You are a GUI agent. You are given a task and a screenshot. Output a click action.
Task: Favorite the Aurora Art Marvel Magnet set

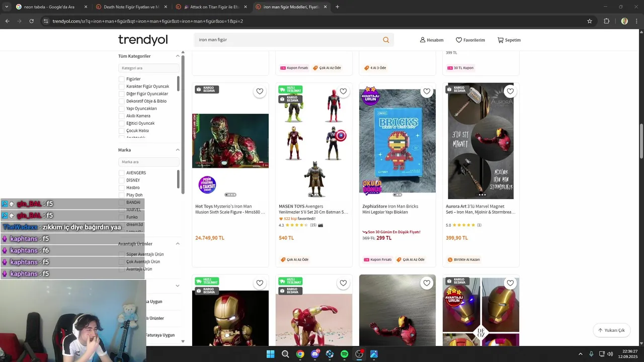pos(510,92)
